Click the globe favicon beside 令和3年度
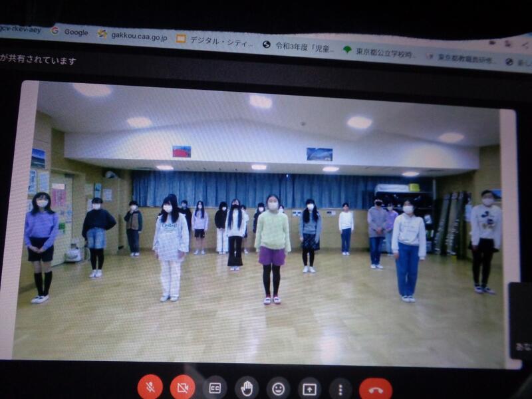The height and width of the screenshot is (399, 532). click(x=267, y=45)
